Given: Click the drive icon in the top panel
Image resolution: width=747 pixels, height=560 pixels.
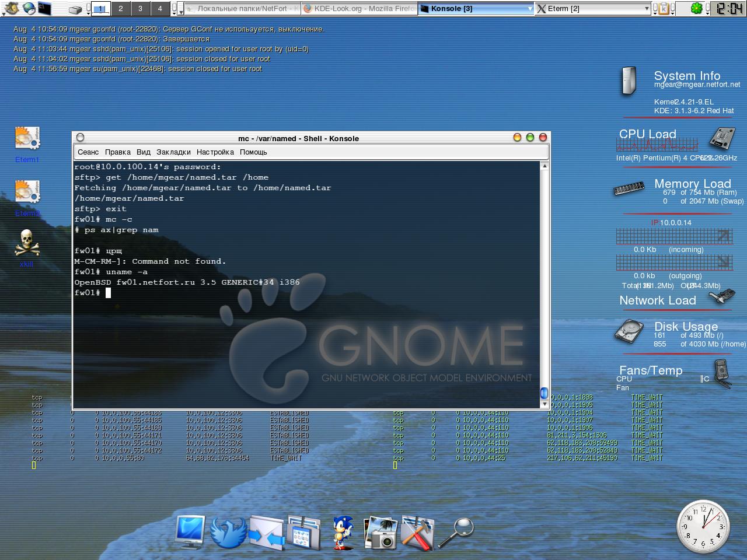Looking at the screenshot, I should (75, 9).
